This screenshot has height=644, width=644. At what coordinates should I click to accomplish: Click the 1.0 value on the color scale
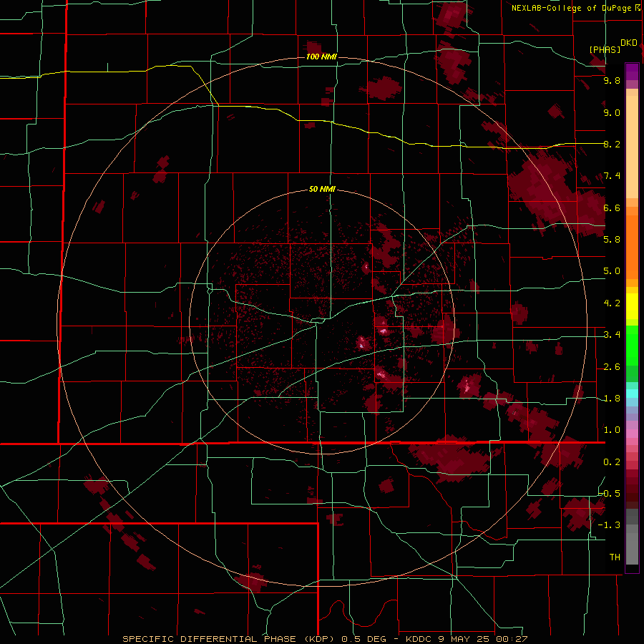[x=612, y=430]
